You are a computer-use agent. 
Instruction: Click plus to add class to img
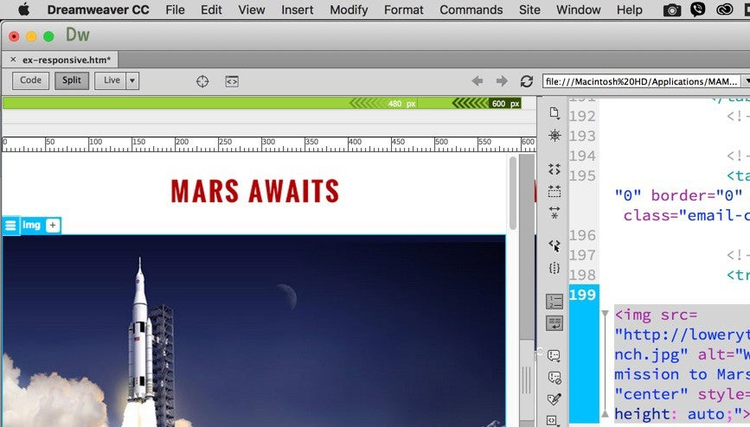[53, 225]
